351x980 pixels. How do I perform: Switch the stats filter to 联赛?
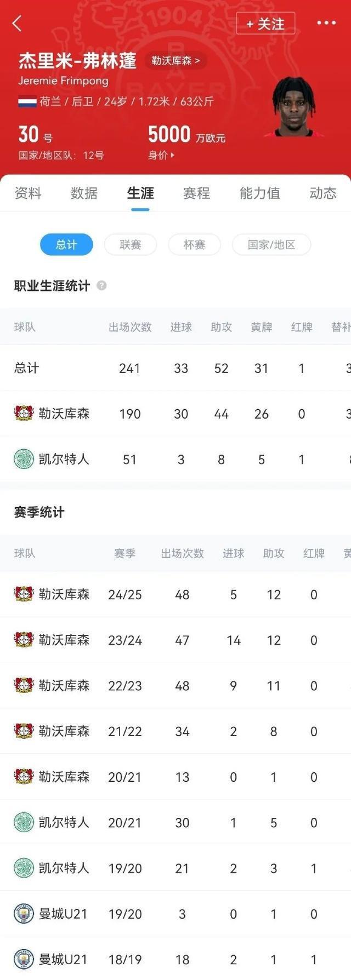(130, 244)
